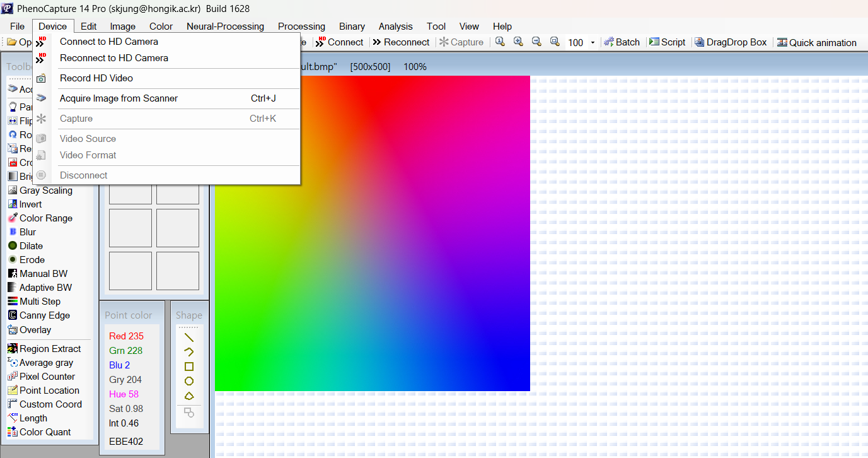The image size is (868, 458).
Task: Click the 'Hue 58' value
Action: pyautogui.click(x=124, y=394)
